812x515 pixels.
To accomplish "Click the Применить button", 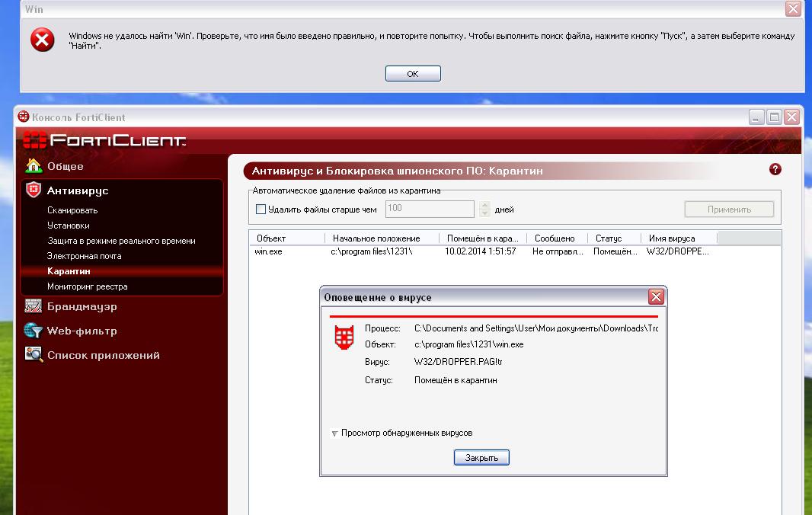I will point(729,210).
